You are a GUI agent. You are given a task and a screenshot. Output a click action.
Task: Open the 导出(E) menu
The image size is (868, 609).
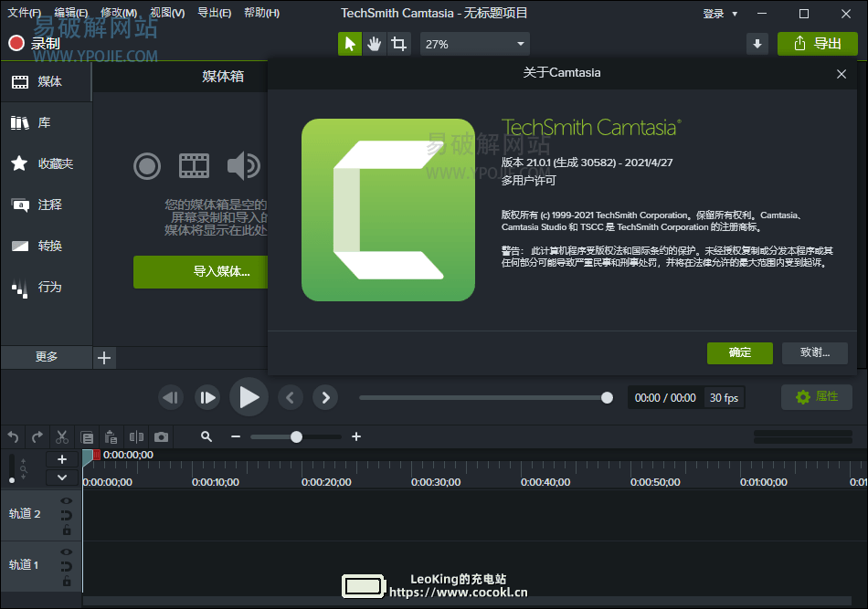pyautogui.click(x=214, y=13)
